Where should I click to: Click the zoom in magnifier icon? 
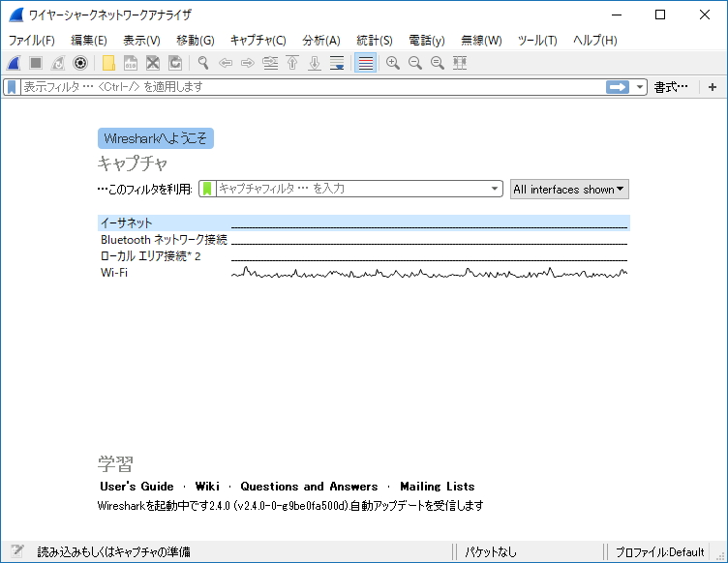pos(393,63)
